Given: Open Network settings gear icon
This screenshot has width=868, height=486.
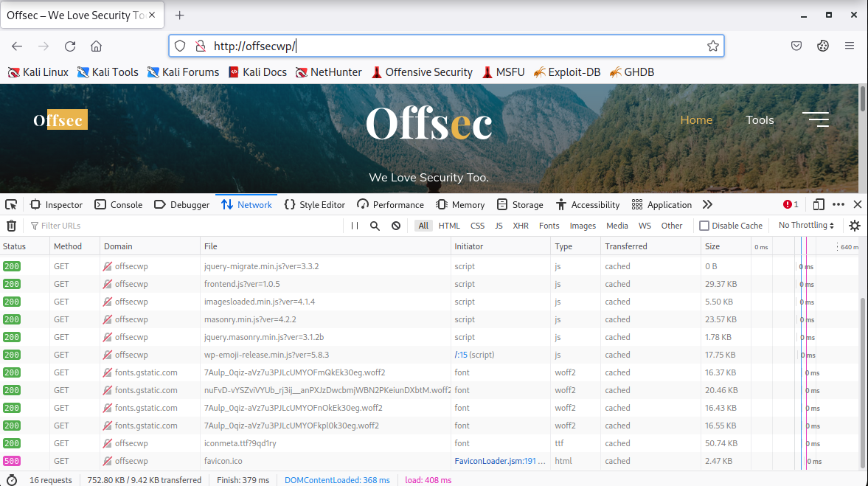Looking at the screenshot, I should [855, 226].
